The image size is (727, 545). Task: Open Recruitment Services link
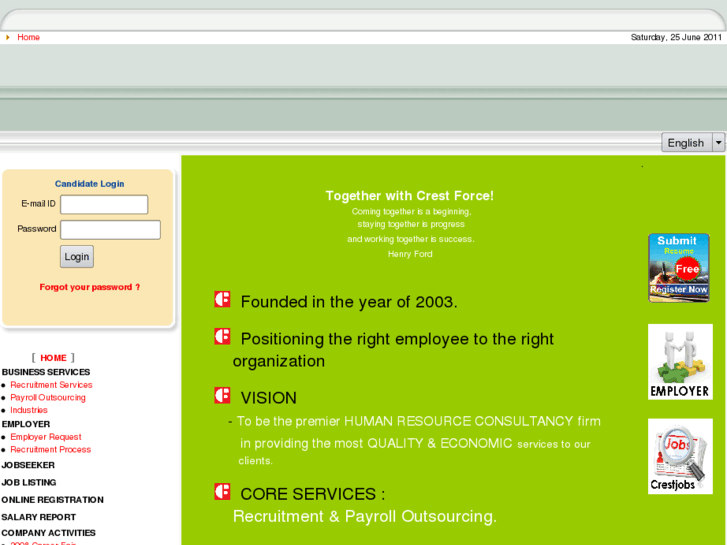pos(51,385)
